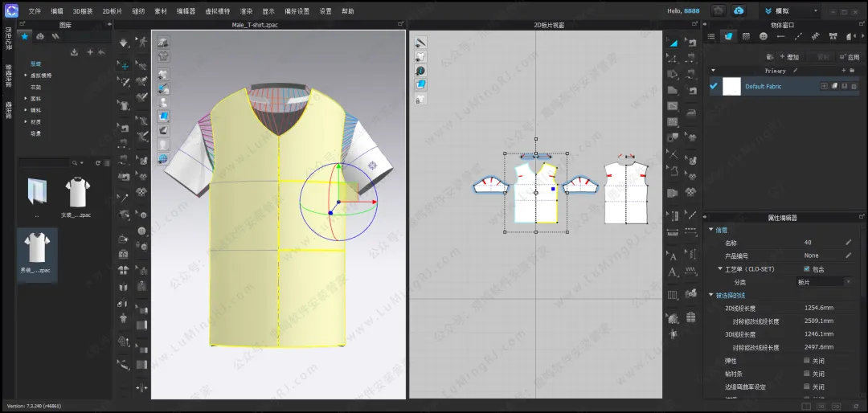This screenshot has width=868, height=413.
Task: Select the Button tab in the Object Browser
Action: [763, 36]
